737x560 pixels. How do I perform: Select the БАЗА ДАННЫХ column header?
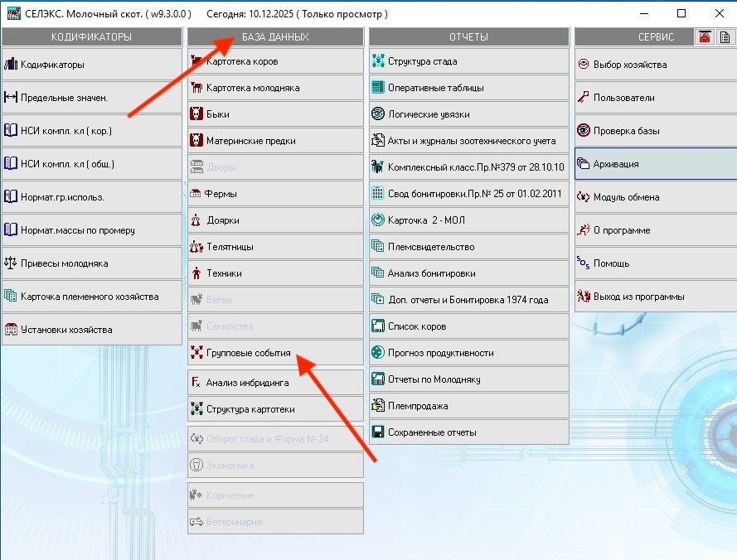275,36
